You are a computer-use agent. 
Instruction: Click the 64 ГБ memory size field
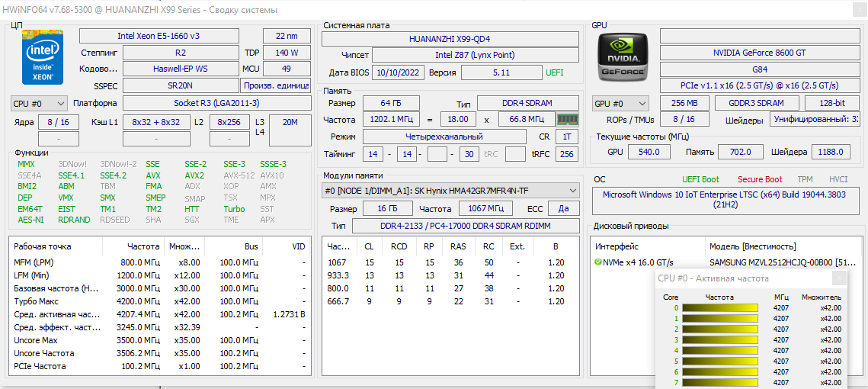391,103
